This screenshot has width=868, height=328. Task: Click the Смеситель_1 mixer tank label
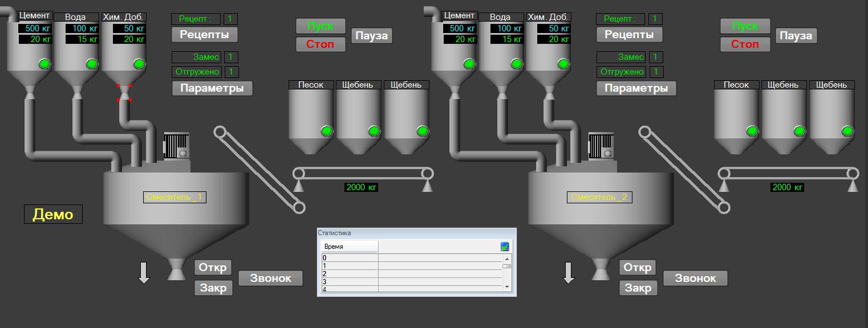(175, 197)
